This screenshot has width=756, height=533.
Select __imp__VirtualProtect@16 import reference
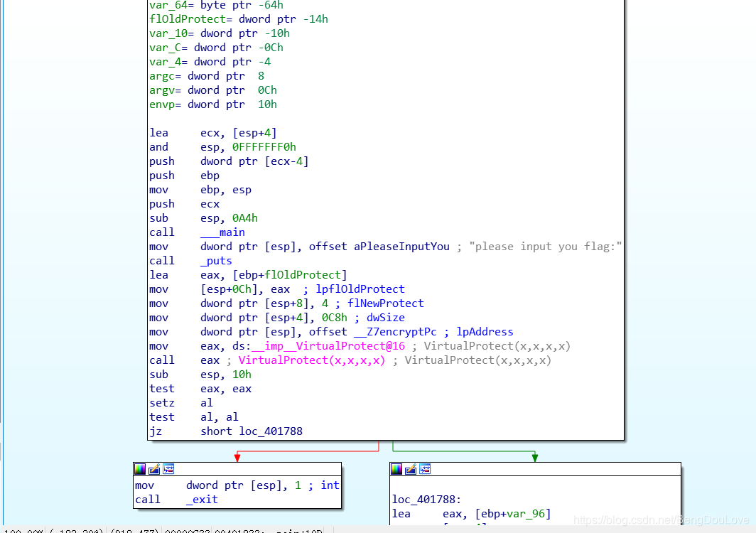tap(328, 346)
